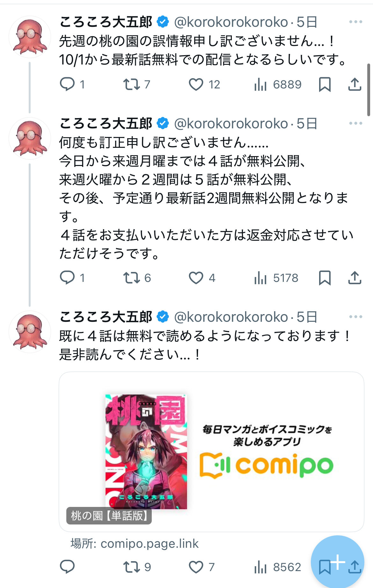This screenshot has width=373, height=588.
Task: View analytics showing 5178 views
Action: pos(276,278)
